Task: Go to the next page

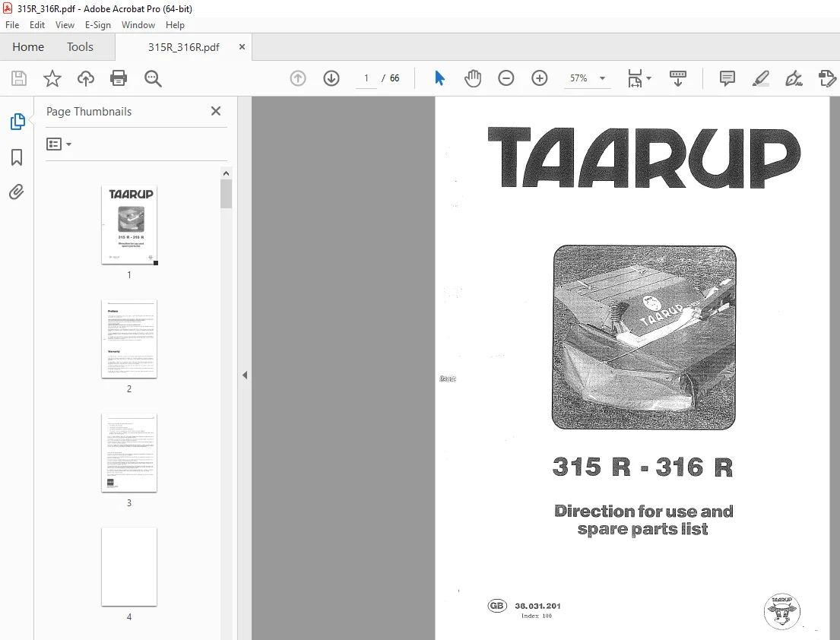Action: click(x=331, y=78)
